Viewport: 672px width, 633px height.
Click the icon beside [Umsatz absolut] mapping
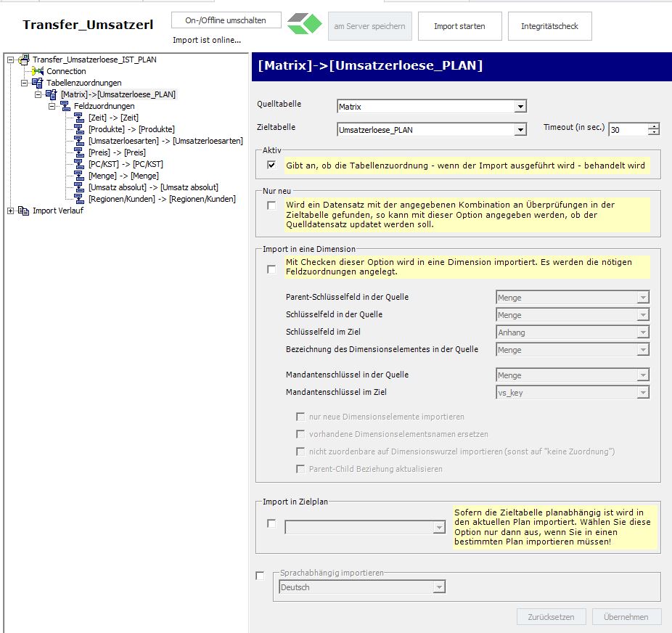(79, 187)
